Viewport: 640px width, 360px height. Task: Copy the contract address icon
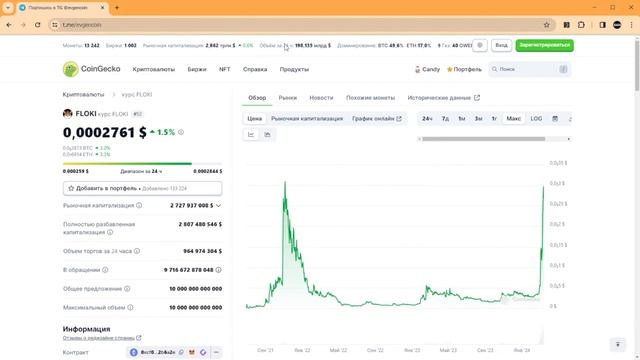181,352
